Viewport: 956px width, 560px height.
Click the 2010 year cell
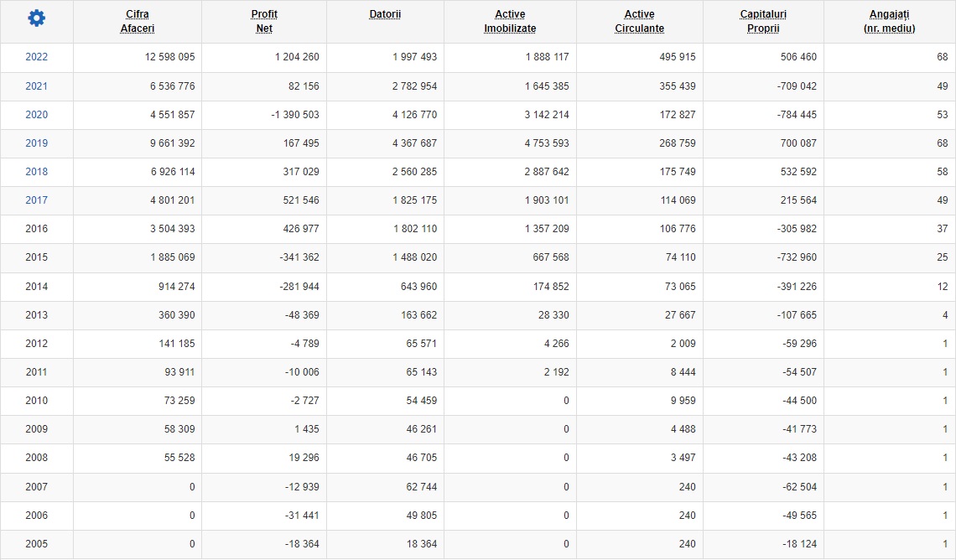pos(37,401)
